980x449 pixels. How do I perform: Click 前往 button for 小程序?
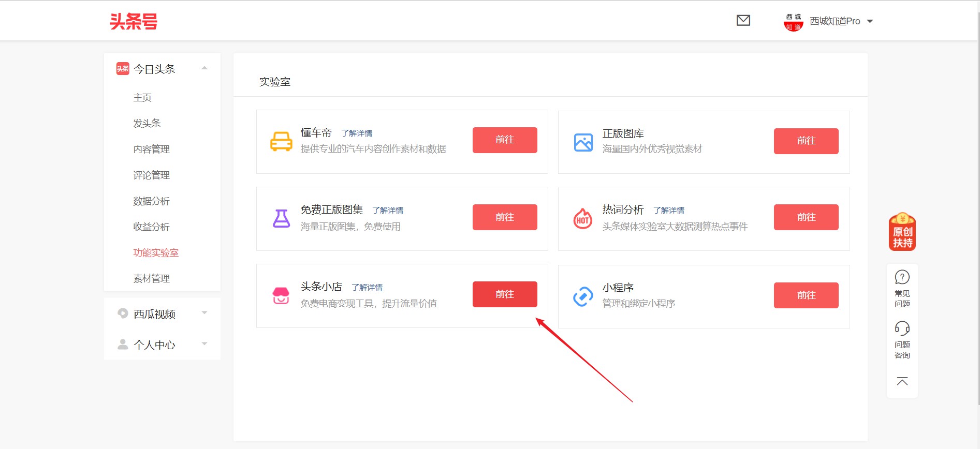click(x=806, y=295)
